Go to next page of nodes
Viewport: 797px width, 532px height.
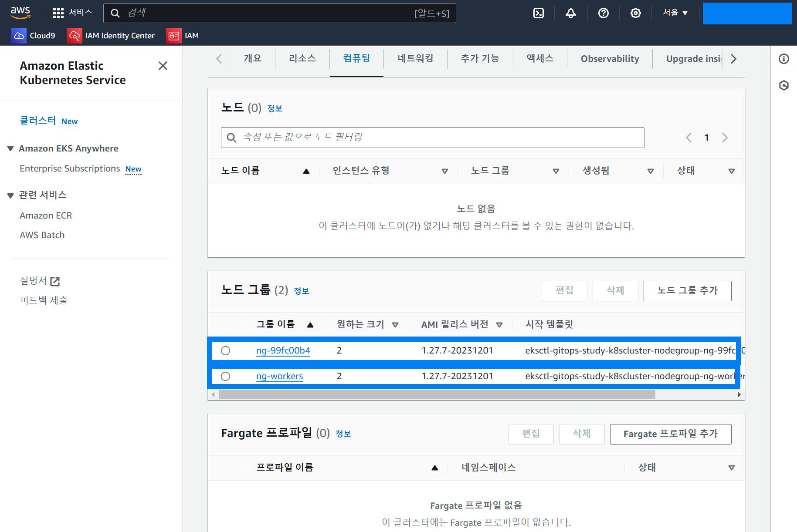pos(725,138)
